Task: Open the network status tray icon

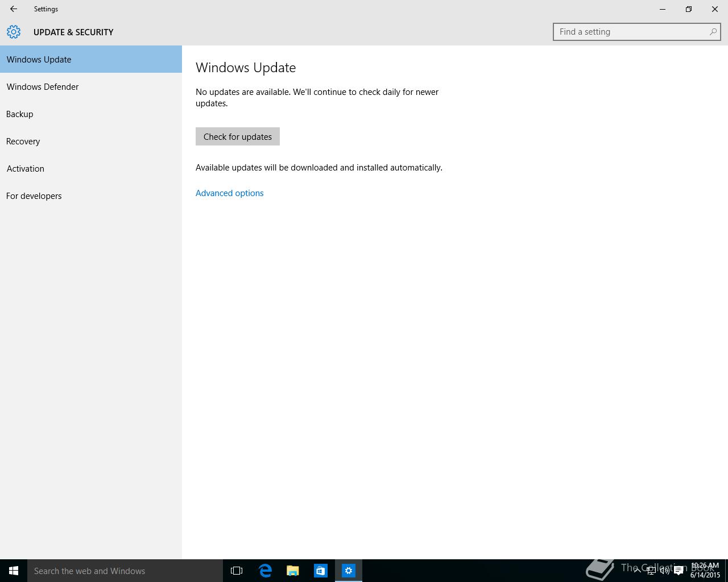Action: pyautogui.click(x=651, y=571)
